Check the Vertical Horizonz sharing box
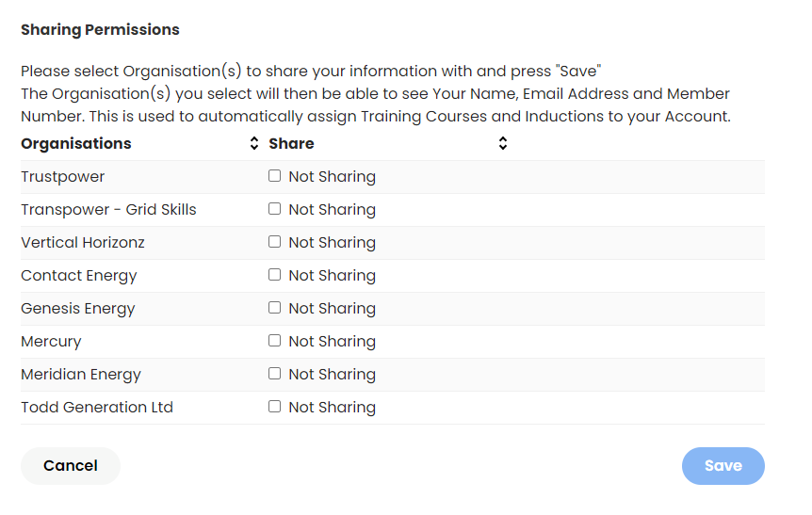This screenshot has width=812, height=515. [275, 242]
